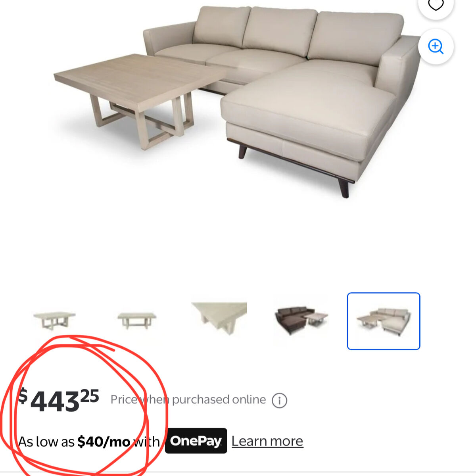Viewport: 476px width, 476px height.
Task: Click the OnePay badge
Action: coord(196,441)
